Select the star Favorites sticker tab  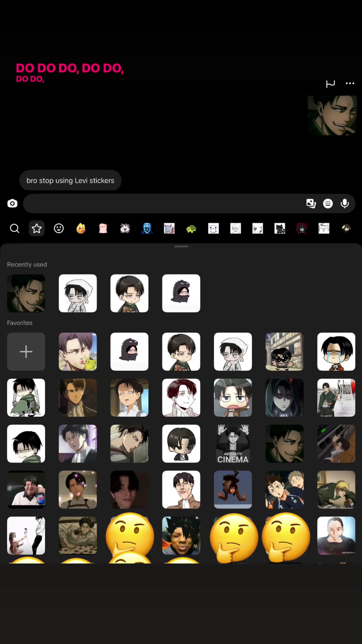click(x=37, y=228)
